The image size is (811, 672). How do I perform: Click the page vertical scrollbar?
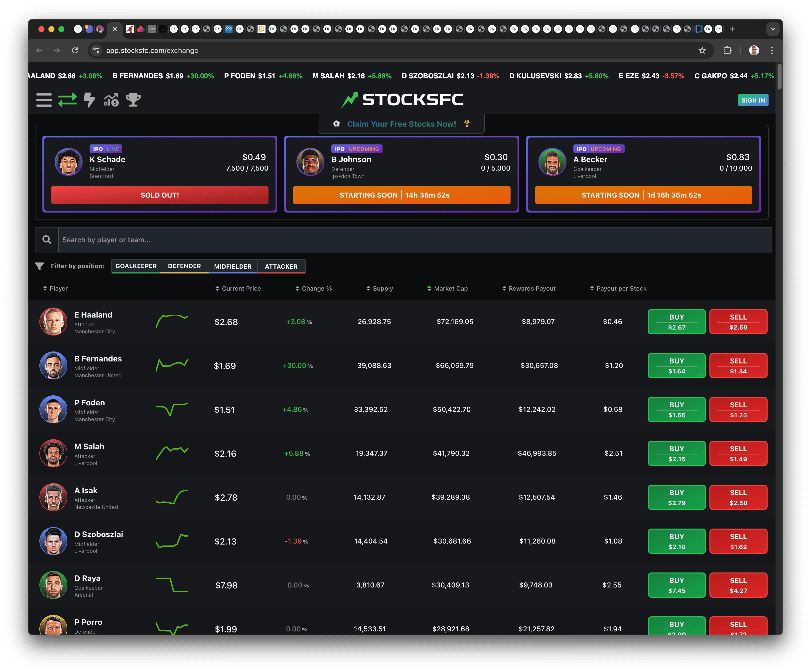[x=780, y=77]
